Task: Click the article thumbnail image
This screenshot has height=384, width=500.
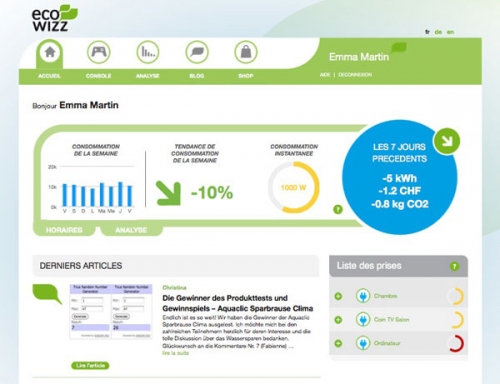Action: 111,311
